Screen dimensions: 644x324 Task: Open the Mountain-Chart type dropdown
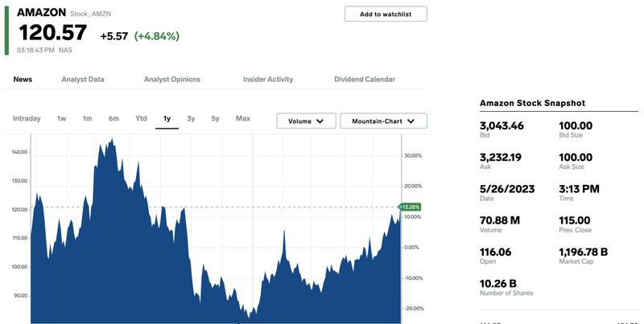(383, 121)
